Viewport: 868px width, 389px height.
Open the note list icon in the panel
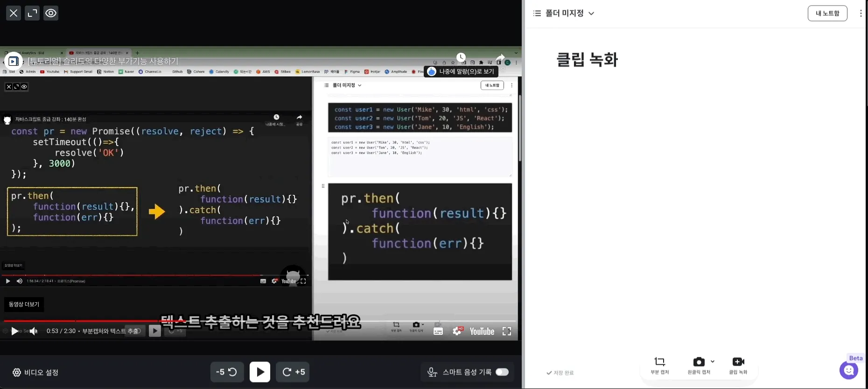537,13
